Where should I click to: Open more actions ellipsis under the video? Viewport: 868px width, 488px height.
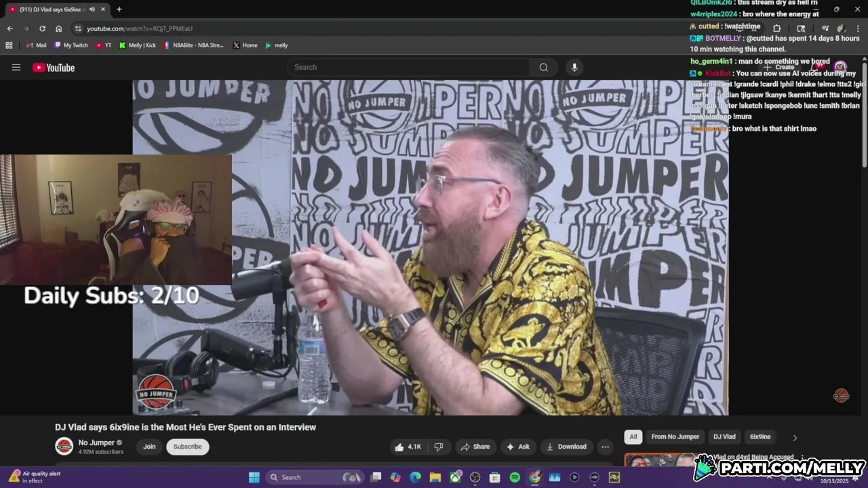605,447
